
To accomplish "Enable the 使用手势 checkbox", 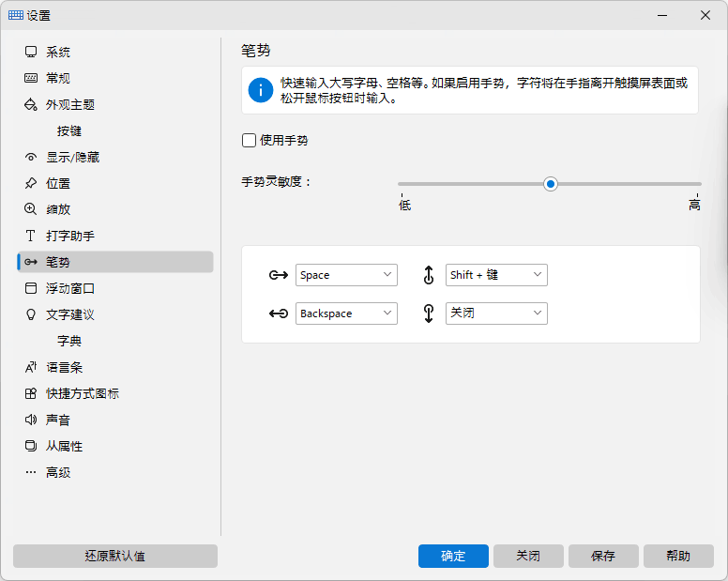I will [249, 140].
